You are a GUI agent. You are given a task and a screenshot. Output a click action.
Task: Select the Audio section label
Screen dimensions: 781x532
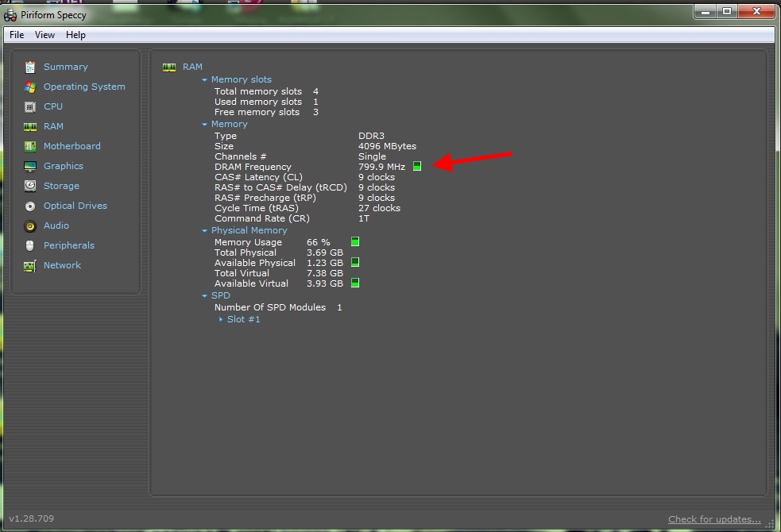point(56,226)
